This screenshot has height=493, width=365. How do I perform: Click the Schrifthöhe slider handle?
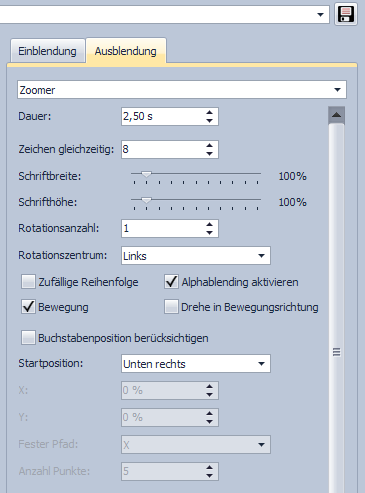[146, 200]
